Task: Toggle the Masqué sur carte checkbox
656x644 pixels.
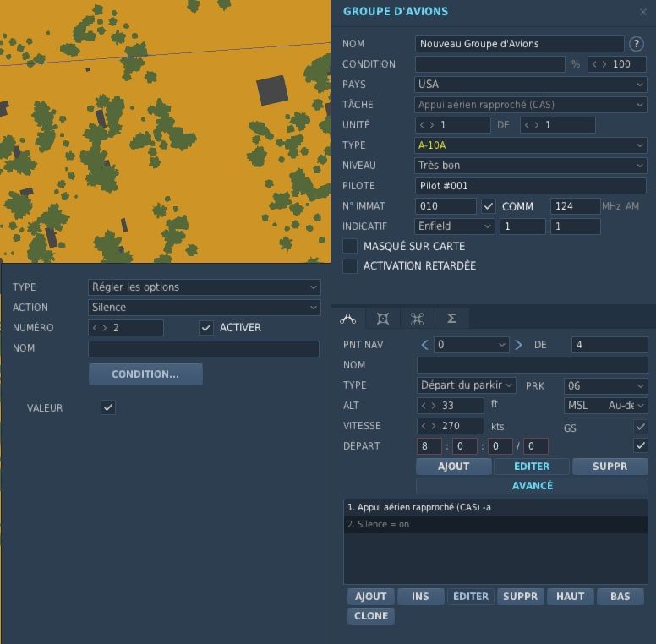Action: (x=350, y=246)
